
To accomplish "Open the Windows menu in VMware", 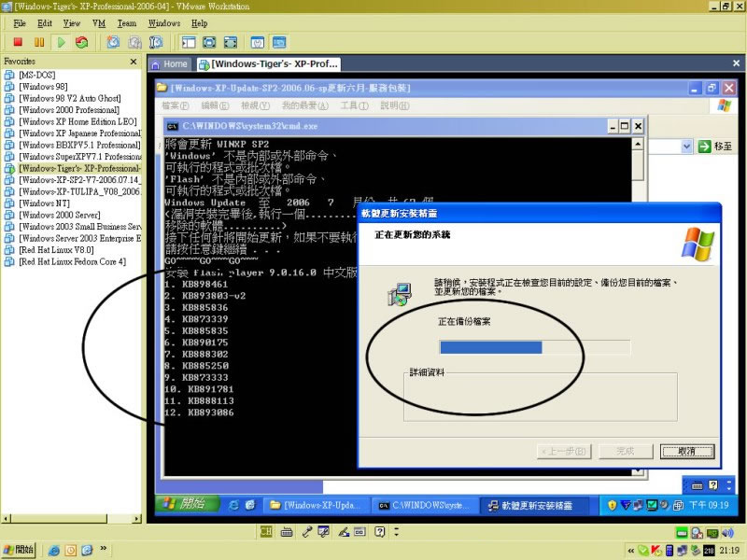I will [x=164, y=23].
